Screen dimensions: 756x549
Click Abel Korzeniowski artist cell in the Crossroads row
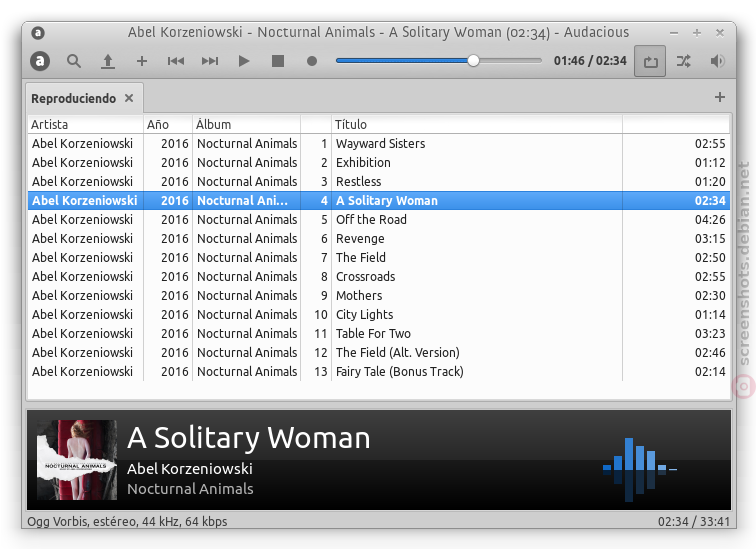[x=82, y=277]
